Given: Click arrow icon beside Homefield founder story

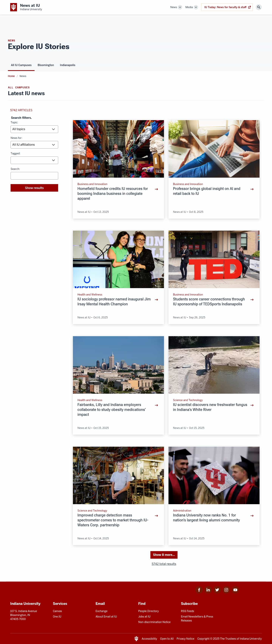Looking at the screenshot, I should click(156, 189).
